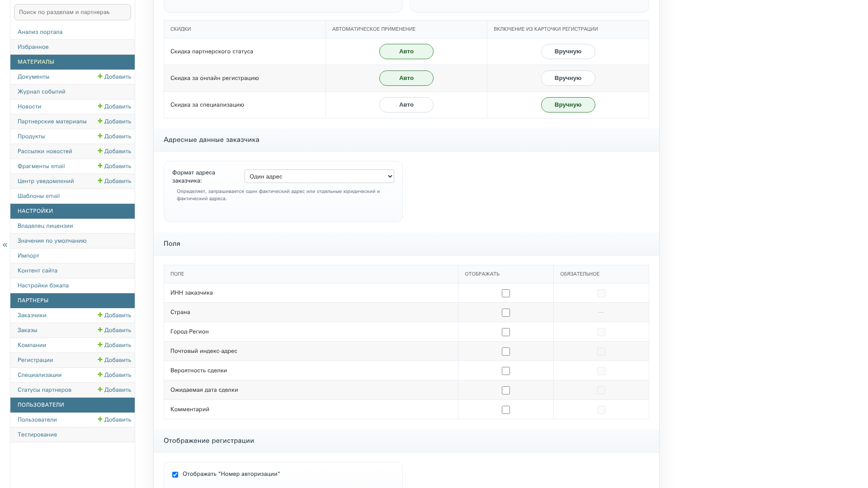
Task: Uncheck Отображать "Номер авторизации" checkbox
Action: click(175, 474)
